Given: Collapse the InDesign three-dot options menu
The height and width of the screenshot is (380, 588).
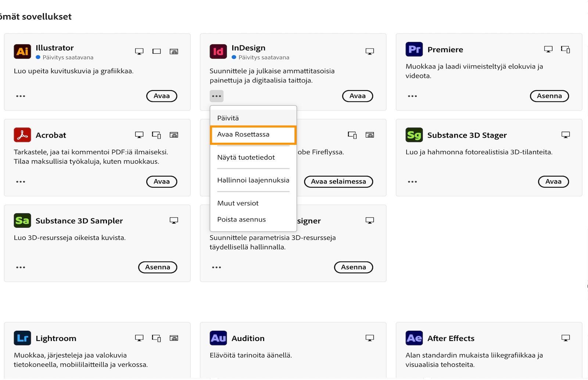Looking at the screenshot, I should (216, 96).
